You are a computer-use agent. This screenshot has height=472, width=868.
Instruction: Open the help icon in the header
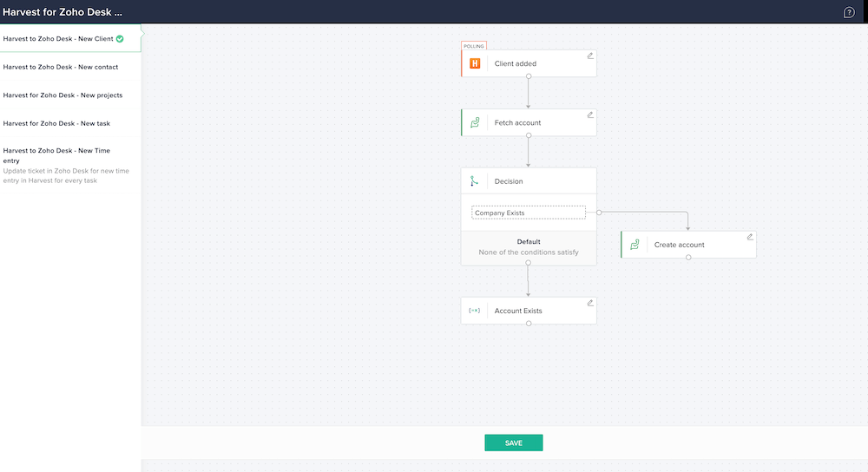pyautogui.click(x=849, y=12)
